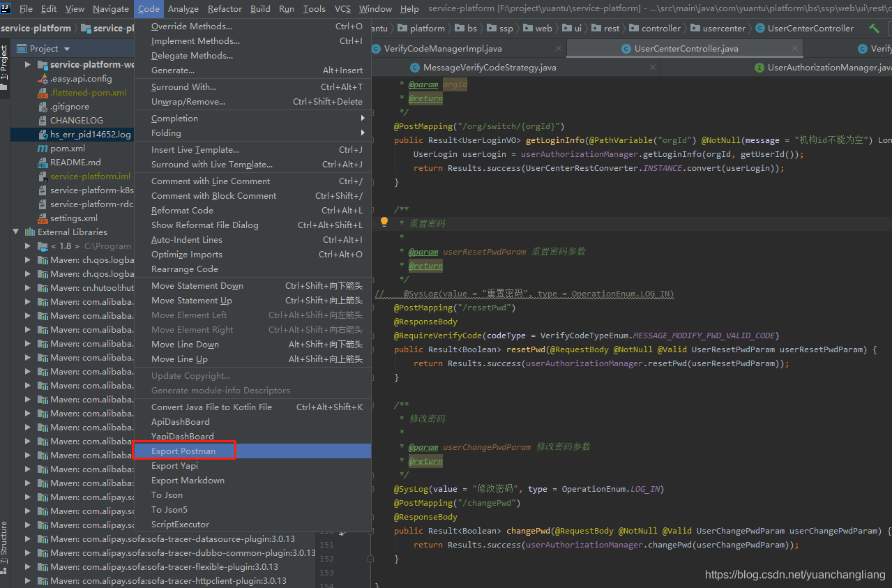The height and width of the screenshot is (588, 892).
Task: Select Export Postman menu entry
Action: 252,451
